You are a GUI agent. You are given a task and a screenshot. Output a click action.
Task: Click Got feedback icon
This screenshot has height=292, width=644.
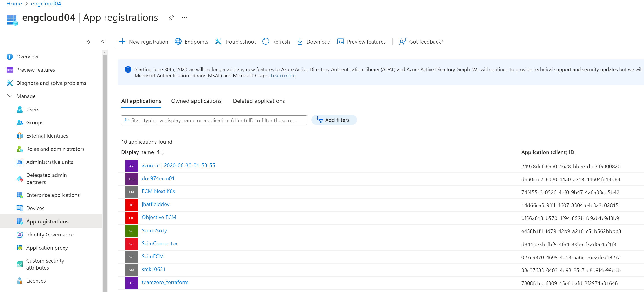(402, 42)
